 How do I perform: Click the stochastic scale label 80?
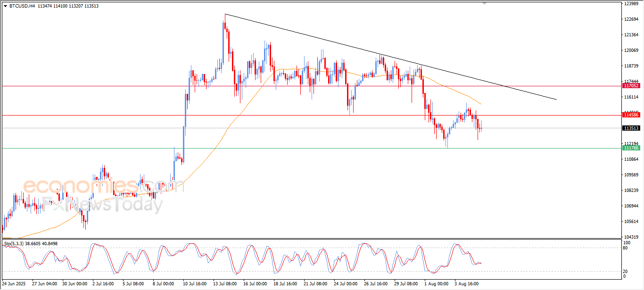click(626, 248)
